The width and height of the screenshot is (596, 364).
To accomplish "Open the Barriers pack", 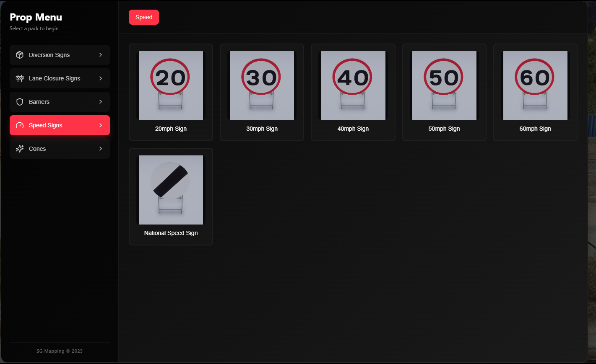I will tap(60, 102).
